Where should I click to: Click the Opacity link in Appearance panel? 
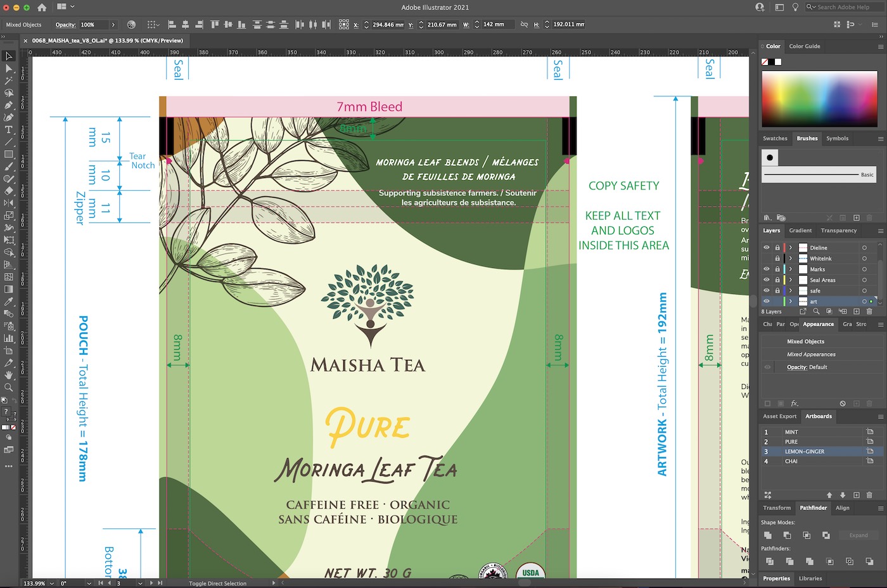(796, 367)
